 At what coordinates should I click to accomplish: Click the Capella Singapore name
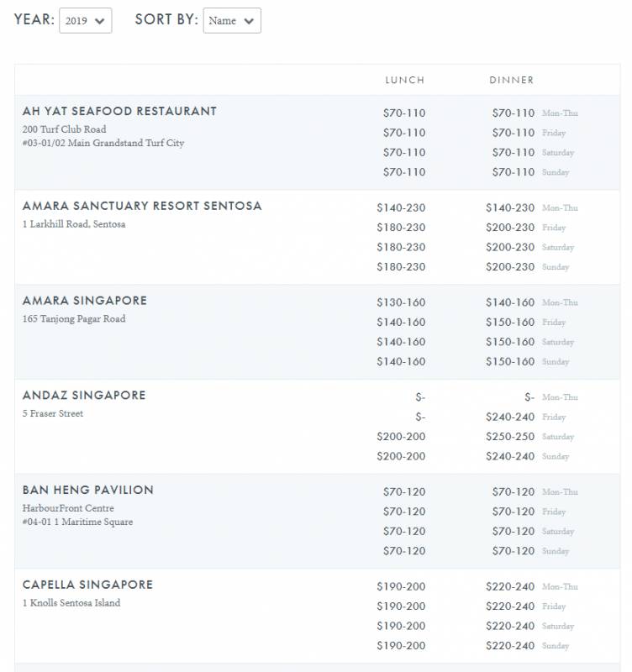87,585
